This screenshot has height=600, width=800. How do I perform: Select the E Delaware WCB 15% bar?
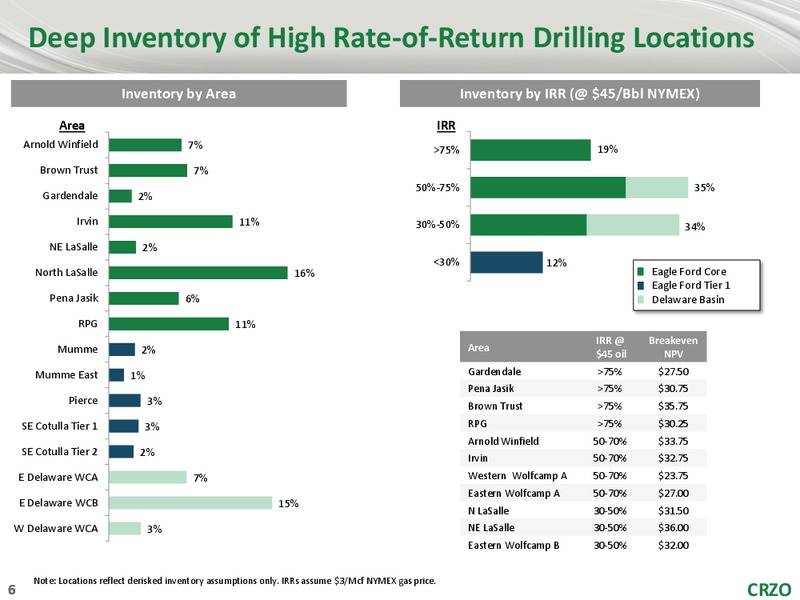point(190,503)
